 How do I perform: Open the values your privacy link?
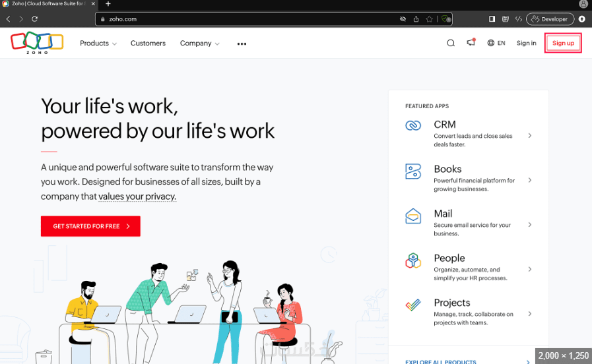(x=137, y=197)
